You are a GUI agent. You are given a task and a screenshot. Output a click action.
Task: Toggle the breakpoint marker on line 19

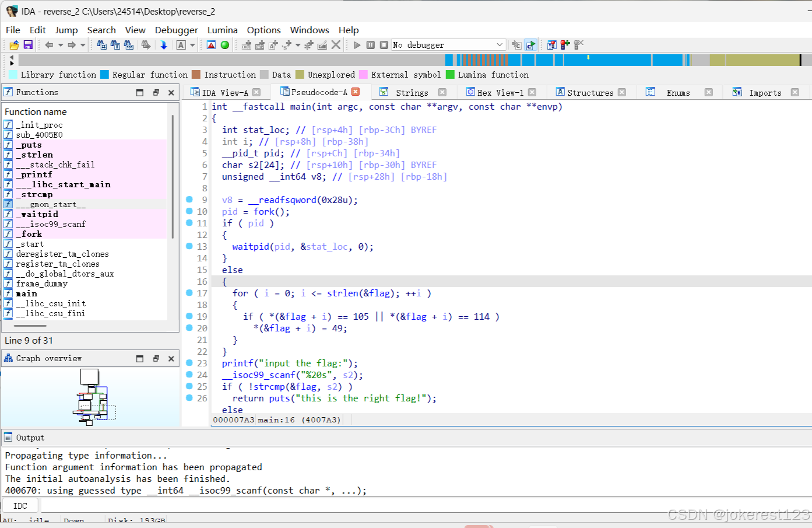[x=188, y=316]
